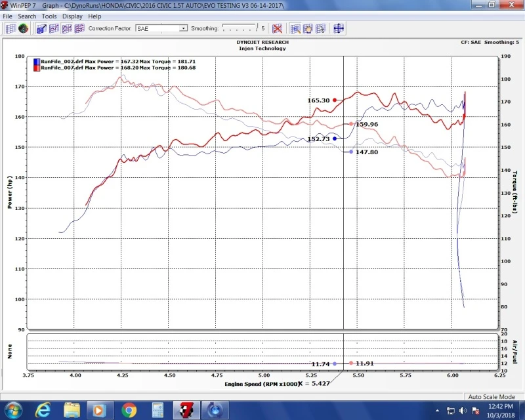525x420 pixels.
Task: Click the round color wheel toolbar icon
Action: [x=24, y=29]
